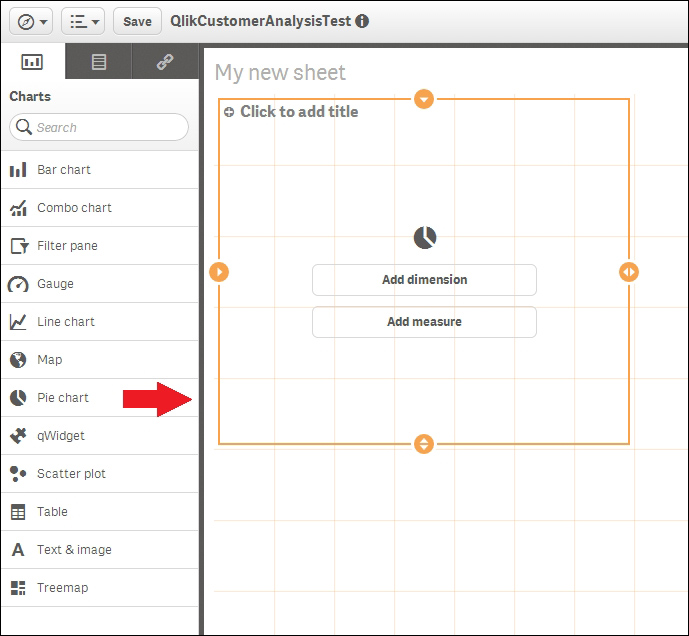Viewport: 689px width, 636px height.
Task: Switch to the master items link tab
Action: tap(165, 62)
